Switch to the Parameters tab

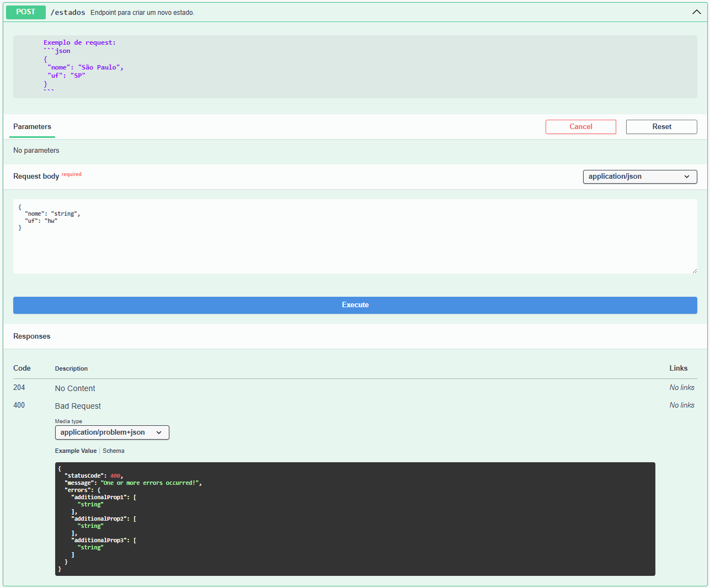31,126
